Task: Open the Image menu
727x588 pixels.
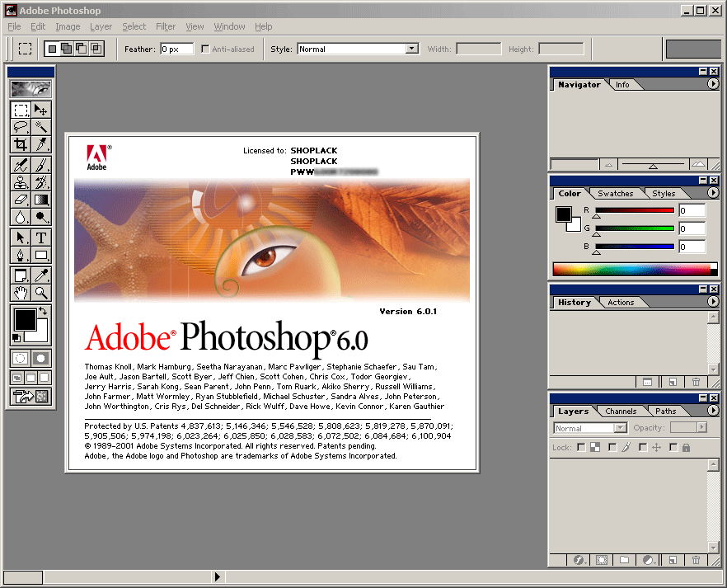Action: [x=68, y=26]
